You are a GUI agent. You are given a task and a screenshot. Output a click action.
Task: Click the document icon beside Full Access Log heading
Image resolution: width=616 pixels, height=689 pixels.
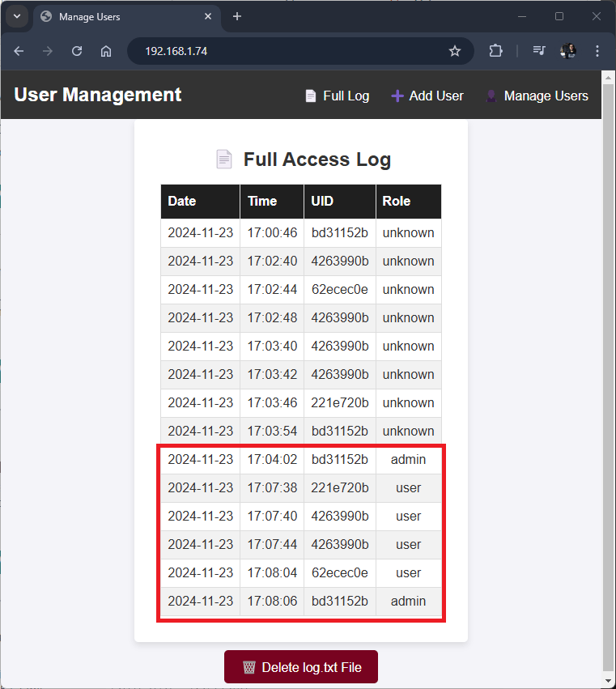(x=224, y=159)
